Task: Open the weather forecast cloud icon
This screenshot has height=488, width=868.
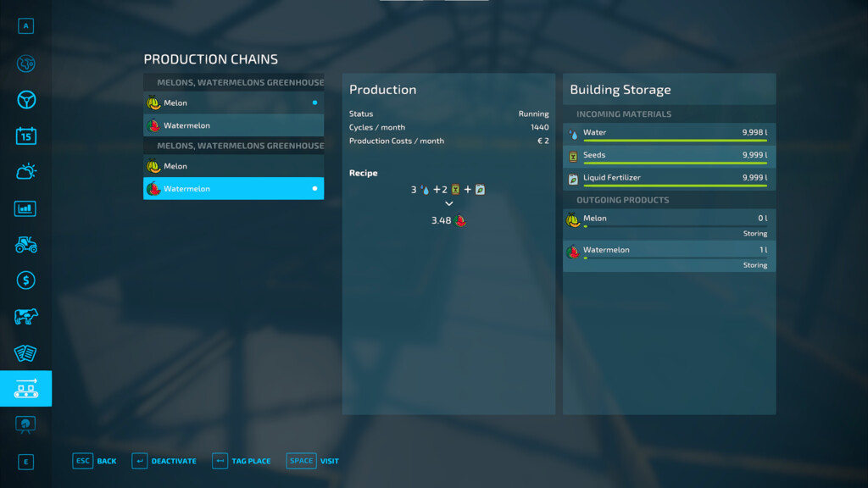Action: click(x=26, y=172)
